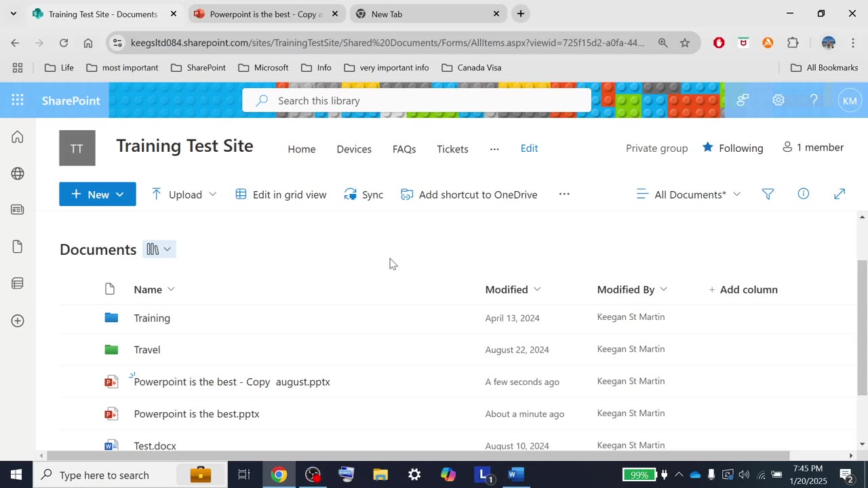Switch to the 'Powerpoint is the best - Copy' tab
The height and width of the screenshot is (488, 868).
266,14
